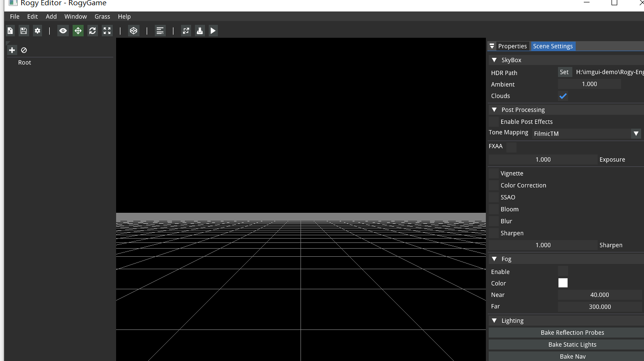
Task: Open the Help menu
Action: point(124,16)
